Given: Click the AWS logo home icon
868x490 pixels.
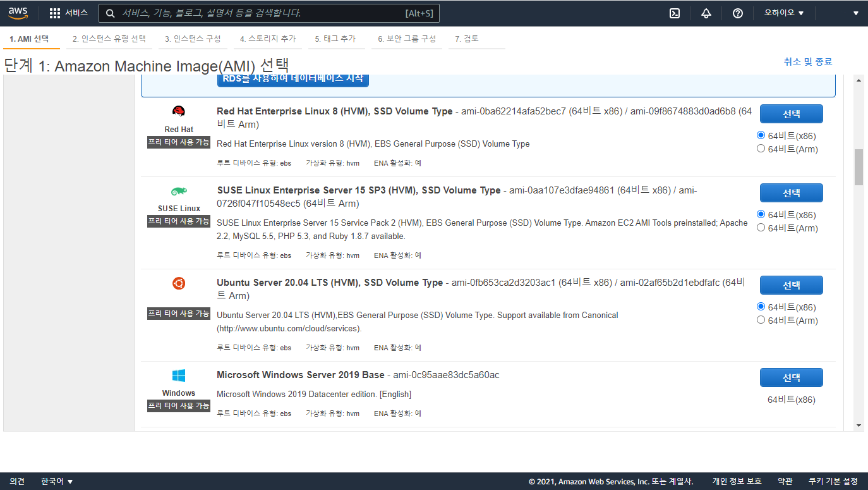Looking at the screenshot, I should (18, 13).
